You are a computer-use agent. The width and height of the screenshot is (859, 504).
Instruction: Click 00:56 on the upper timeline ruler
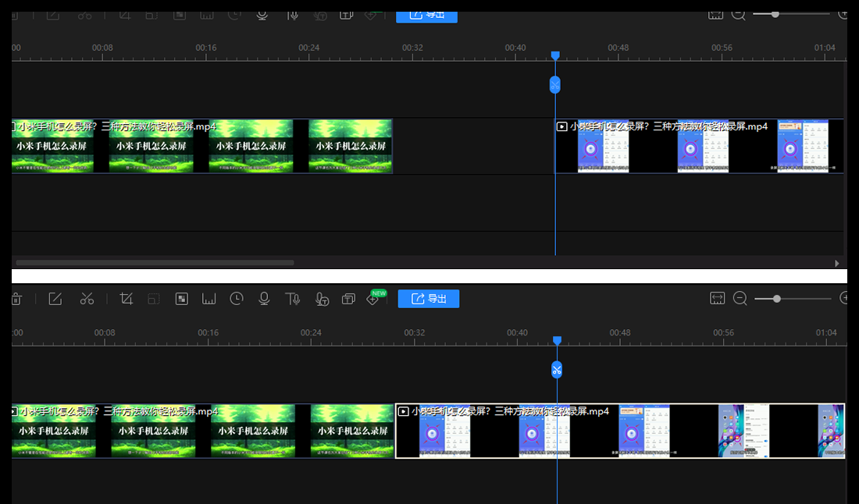coord(722,48)
